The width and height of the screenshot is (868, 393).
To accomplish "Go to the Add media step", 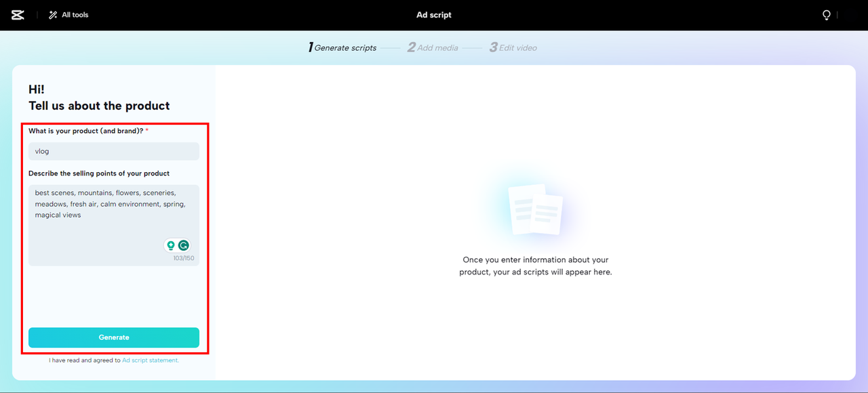I will coord(433,47).
